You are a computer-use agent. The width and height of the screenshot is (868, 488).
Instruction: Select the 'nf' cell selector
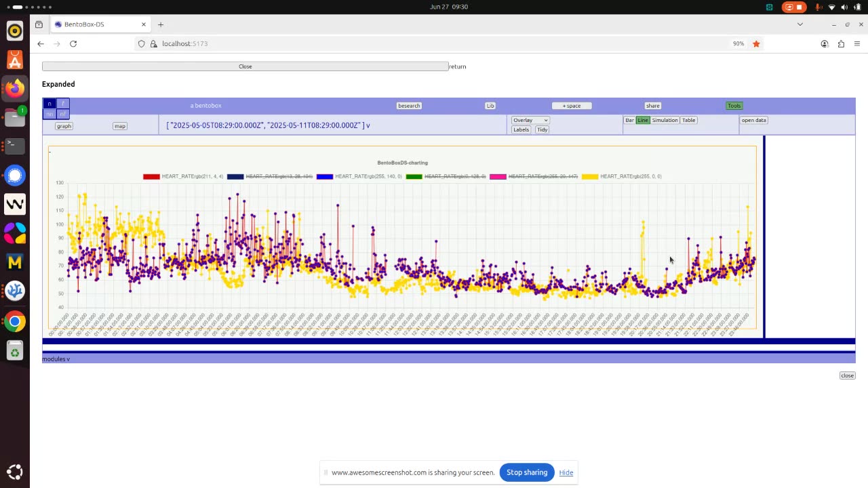(x=62, y=114)
